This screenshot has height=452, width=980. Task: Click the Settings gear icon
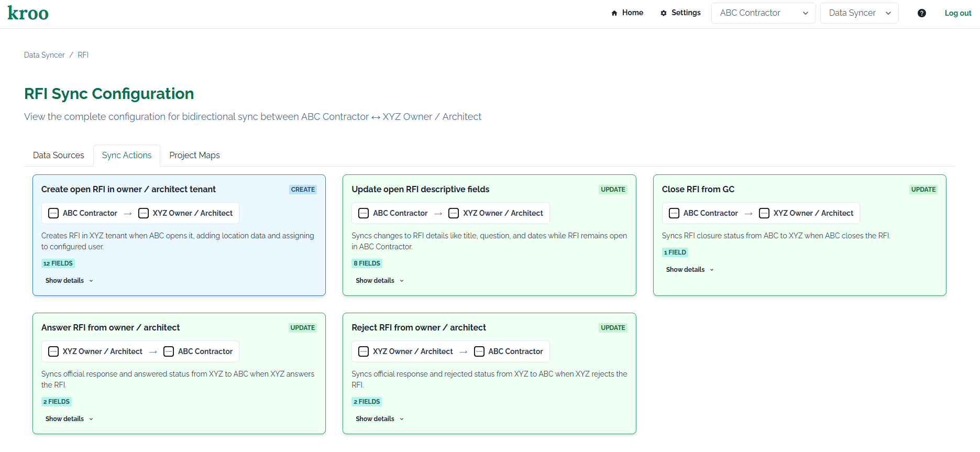point(664,13)
